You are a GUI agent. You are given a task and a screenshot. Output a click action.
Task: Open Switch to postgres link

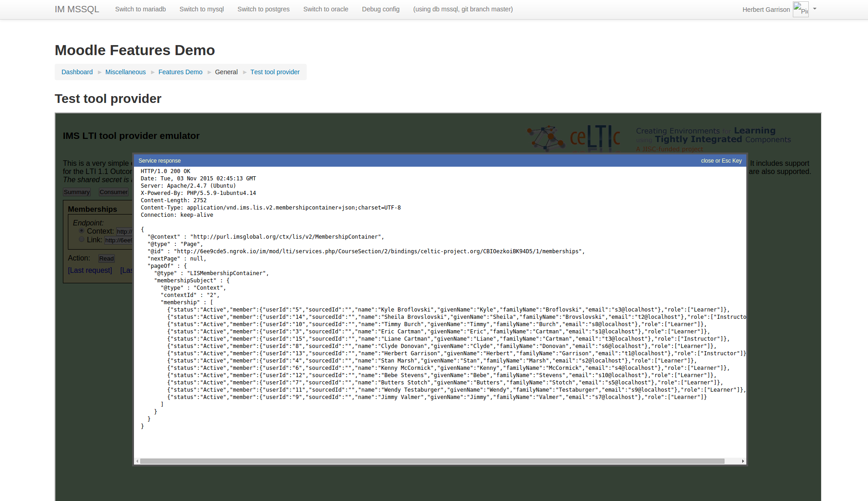[263, 9]
